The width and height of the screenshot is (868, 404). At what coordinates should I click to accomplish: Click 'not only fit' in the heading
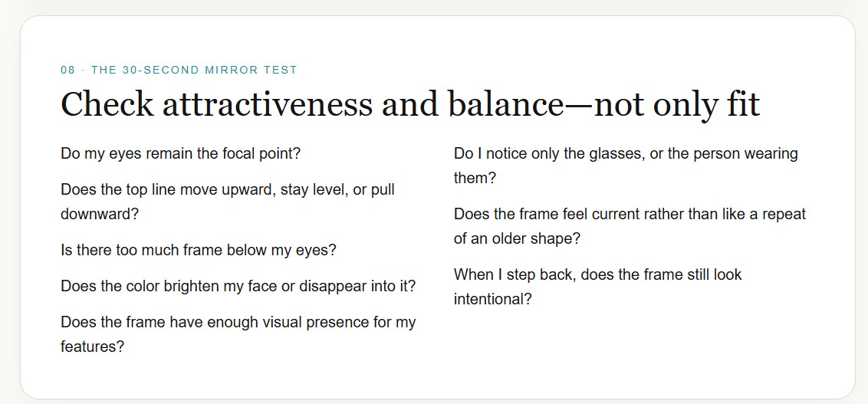click(x=676, y=104)
